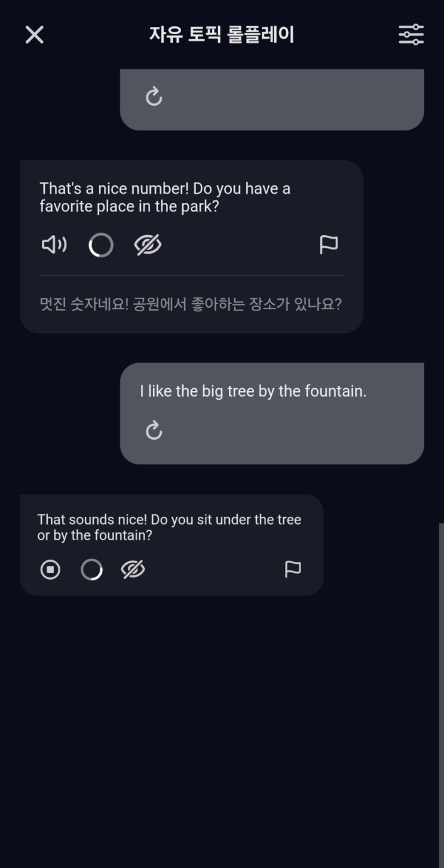
Task: Toggle text visibility on favorite place message
Action: tap(148, 245)
